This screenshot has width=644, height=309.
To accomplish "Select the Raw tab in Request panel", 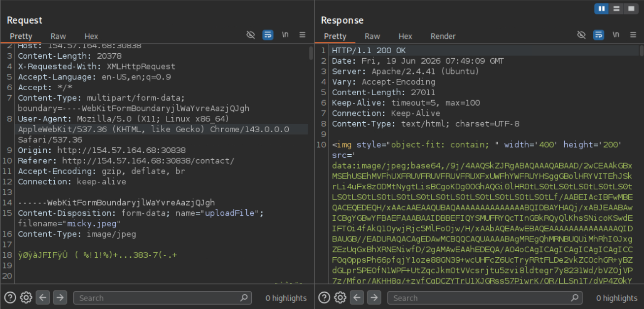I will click(58, 36).
